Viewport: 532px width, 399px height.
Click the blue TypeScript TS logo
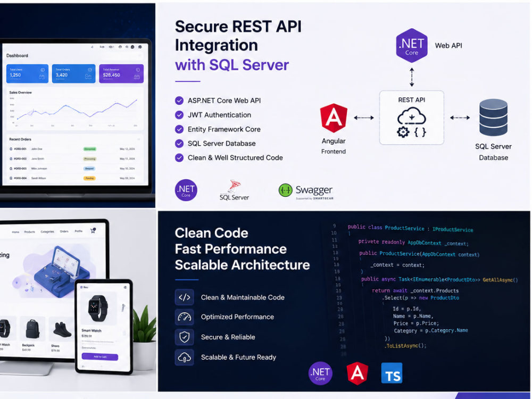click(x=392, y=373)
